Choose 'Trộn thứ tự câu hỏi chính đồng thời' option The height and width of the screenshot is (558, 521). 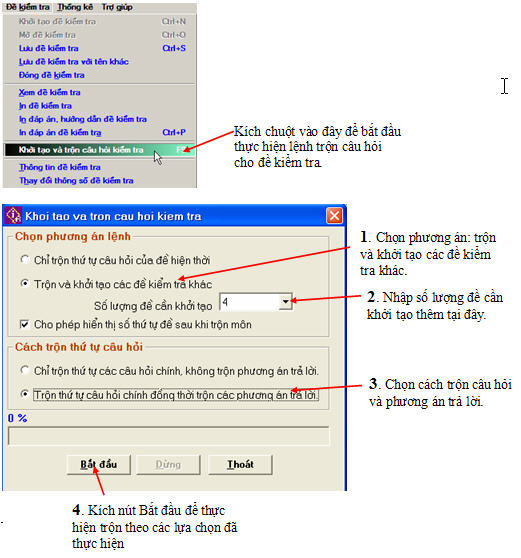coord(25,394)
